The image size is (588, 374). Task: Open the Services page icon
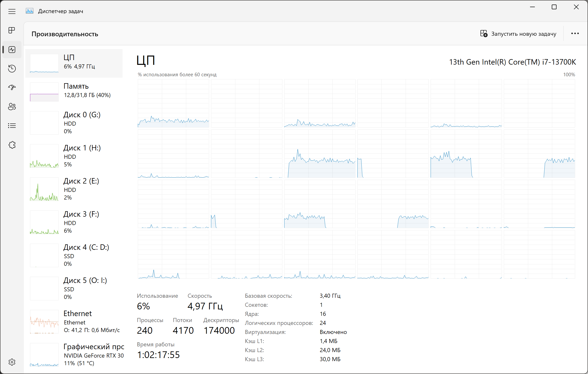12,145
